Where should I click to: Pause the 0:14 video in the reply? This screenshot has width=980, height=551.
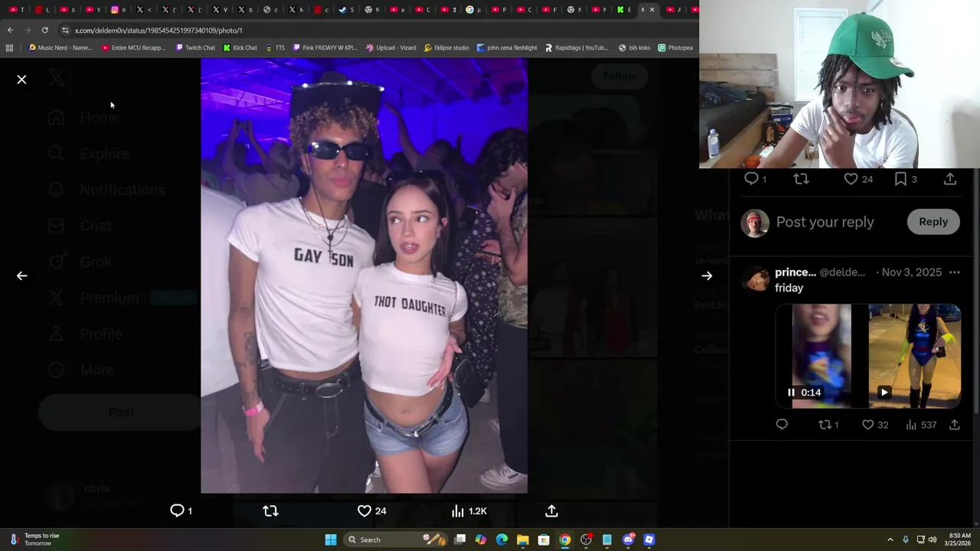point(792,392)
